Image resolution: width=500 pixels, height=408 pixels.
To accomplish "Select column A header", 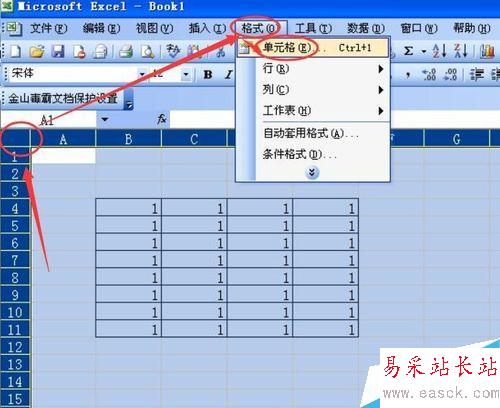I will pos(63,139).
